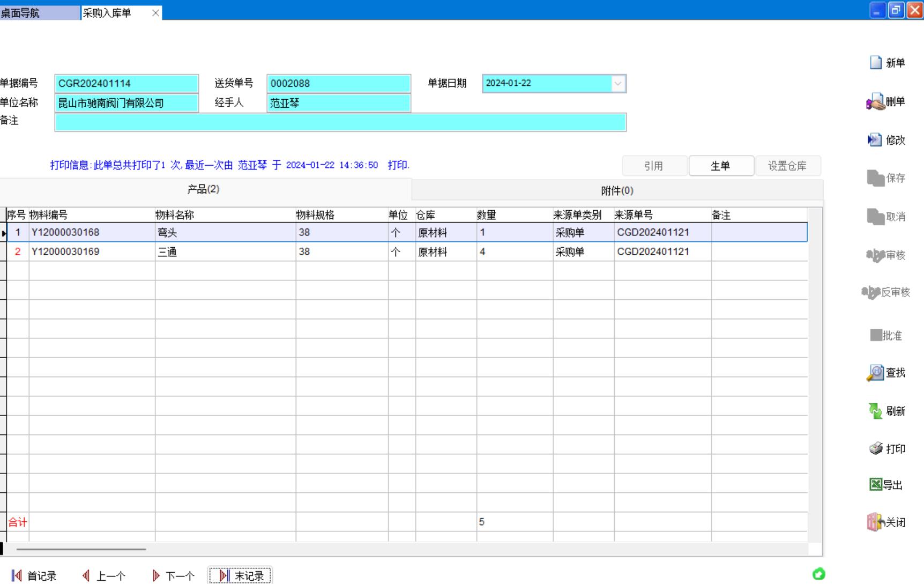Click the 修改 edit icon

(x=875, y=140)
